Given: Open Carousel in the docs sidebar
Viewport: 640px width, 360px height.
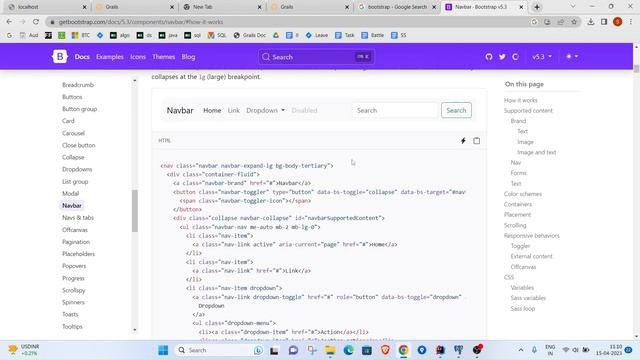Looking at the screenshot, I should click(x=73, y=133).
